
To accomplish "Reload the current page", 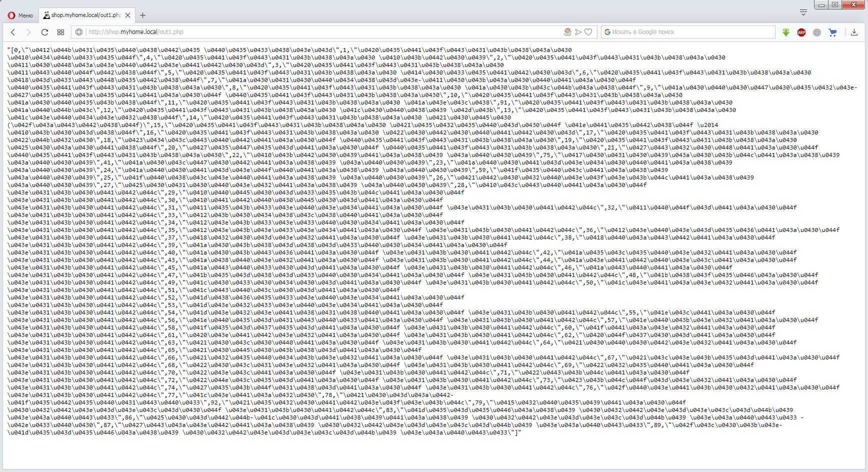I will click(x=44, y=32).
